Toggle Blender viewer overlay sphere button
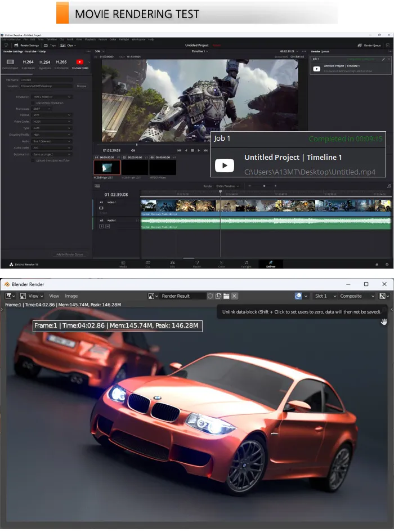The height and width of the screenshot is (532, 394). [298, 296]
